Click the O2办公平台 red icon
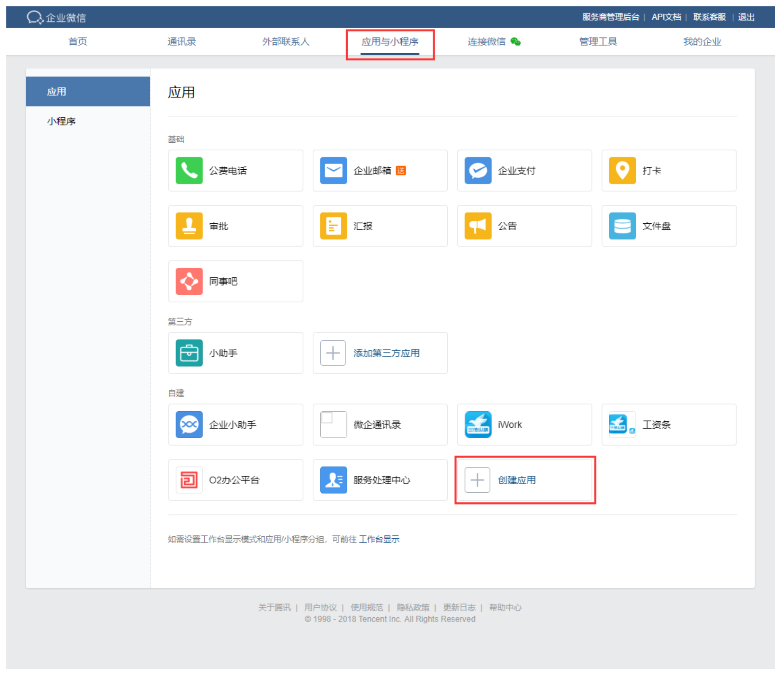The width and height of the screenshot is (784, 673). coord(189,480)
